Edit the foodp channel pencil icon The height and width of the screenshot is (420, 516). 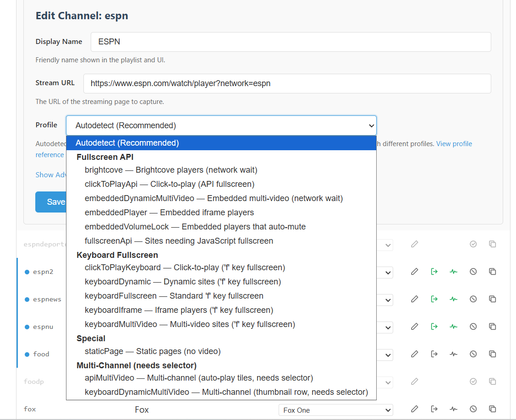[x=415, y=381]
